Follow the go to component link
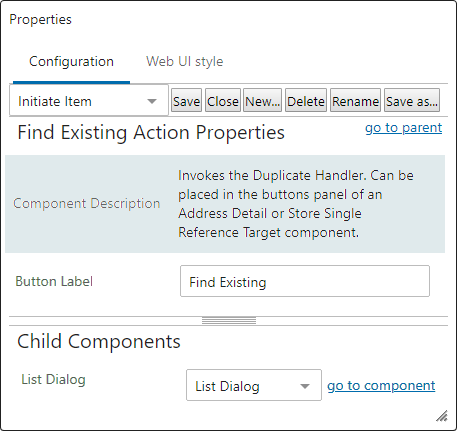The height and width of the screenshot is (431, 457). point(381,386)
